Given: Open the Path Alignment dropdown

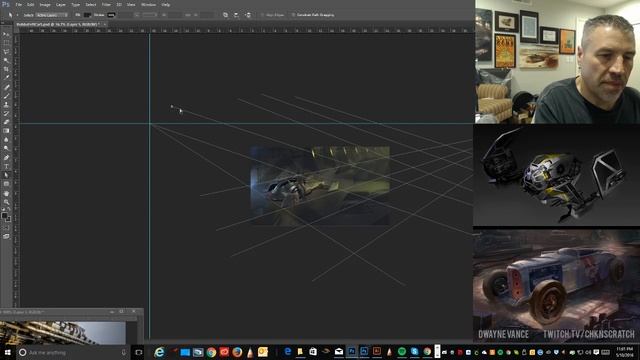Looking at the screenshot, I should pyautogui.click(x=236, y=15).
